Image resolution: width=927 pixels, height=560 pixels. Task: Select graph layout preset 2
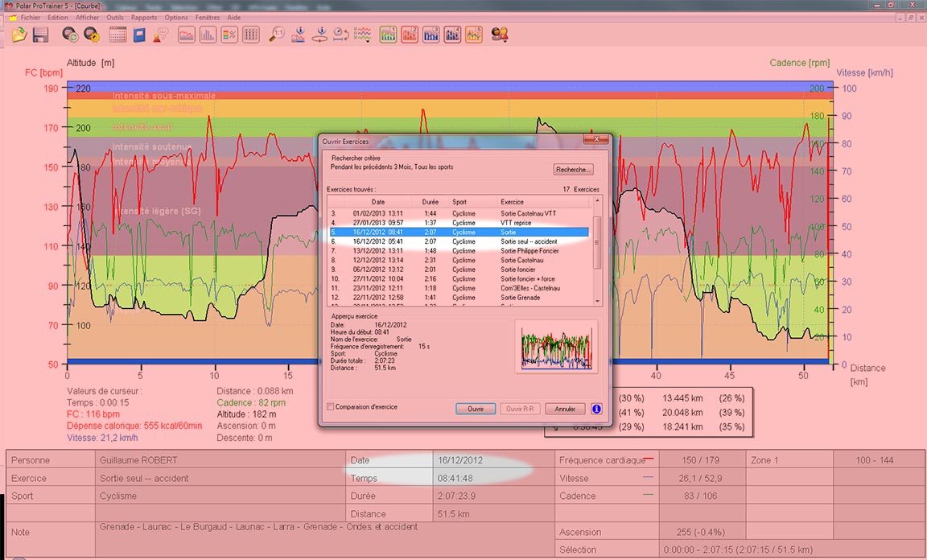coord(410,35)
